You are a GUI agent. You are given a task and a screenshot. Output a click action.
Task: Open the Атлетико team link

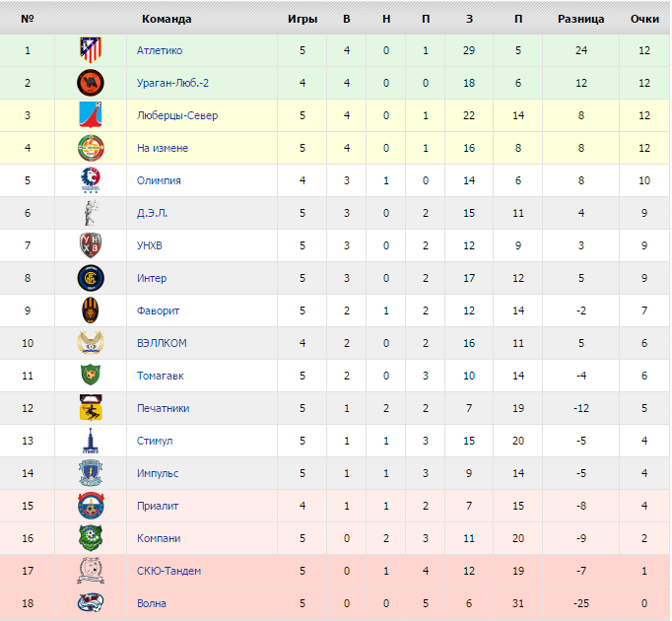coord(160,50)
